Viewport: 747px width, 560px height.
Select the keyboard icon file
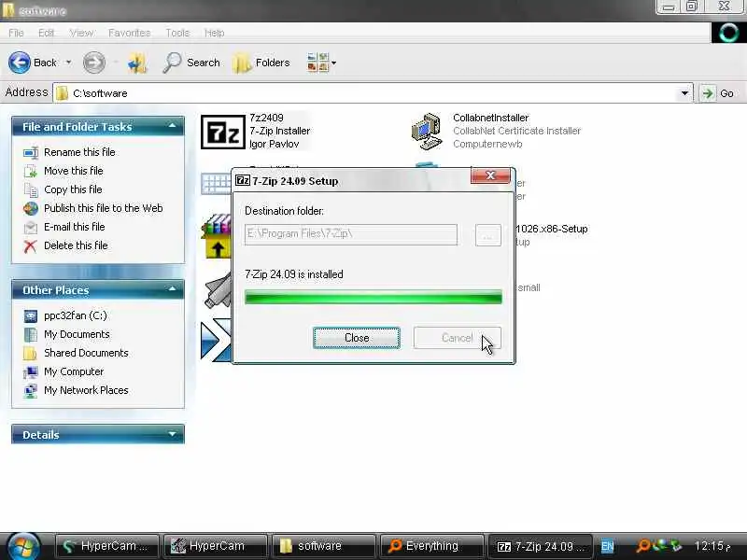pos(217,183)
